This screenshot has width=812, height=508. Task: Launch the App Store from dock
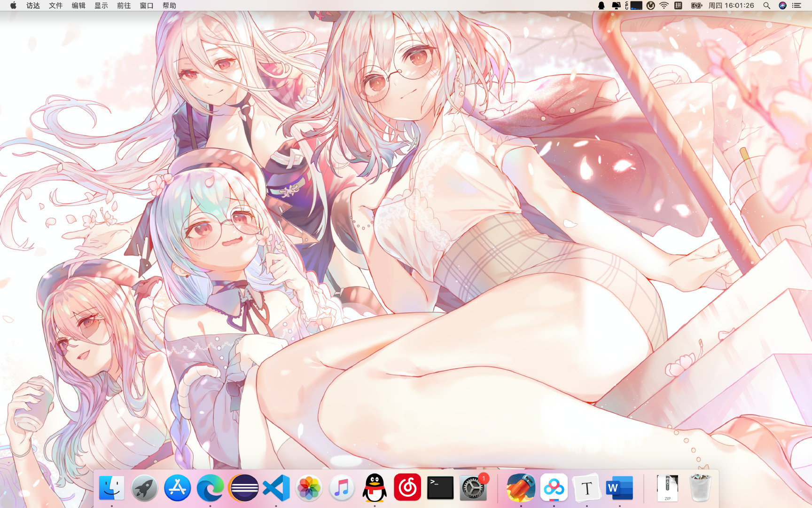pyautogui.click(x=177, y=488)
